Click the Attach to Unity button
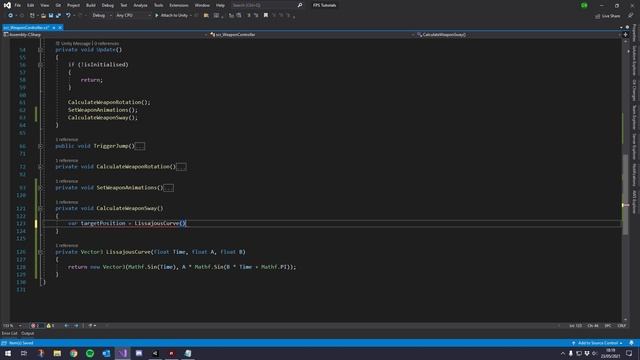Viewport: 640px width, 360px height. [171, 16]
